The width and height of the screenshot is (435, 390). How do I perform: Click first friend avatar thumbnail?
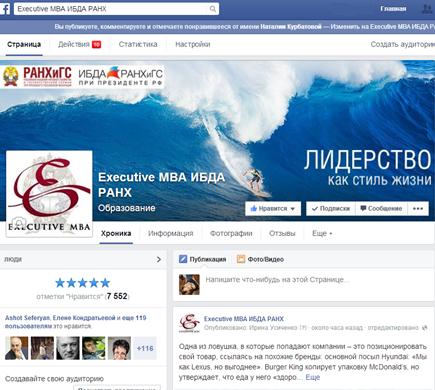(17, 348)
